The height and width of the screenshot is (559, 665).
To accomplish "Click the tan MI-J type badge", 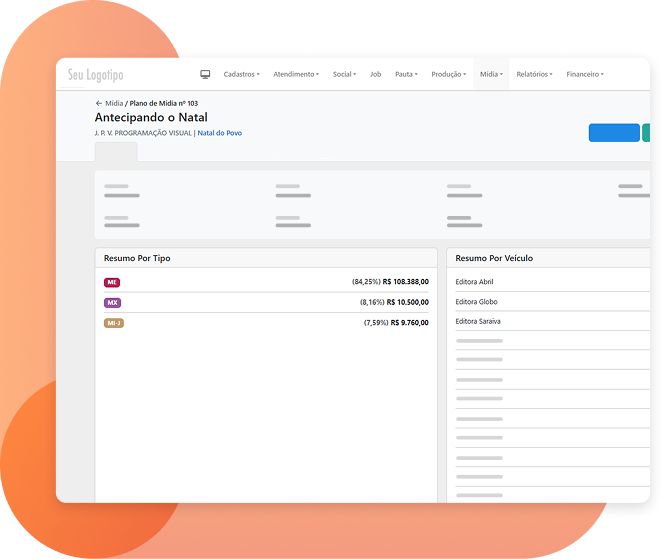I will coord(114,322).
